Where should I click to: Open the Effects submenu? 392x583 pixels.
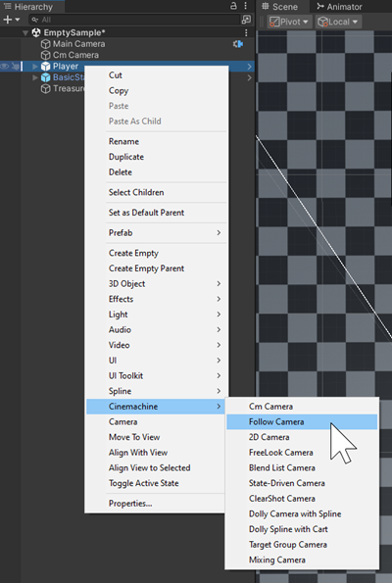click(157, 299)
